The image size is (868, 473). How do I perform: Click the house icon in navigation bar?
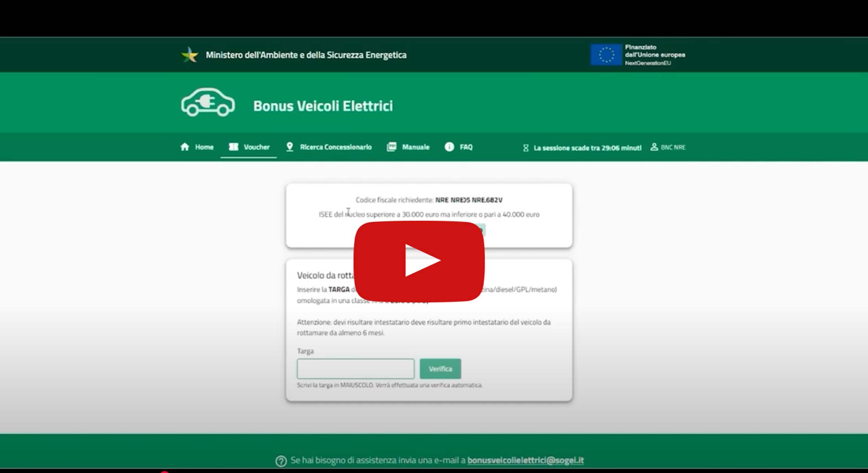pos(185,147)
